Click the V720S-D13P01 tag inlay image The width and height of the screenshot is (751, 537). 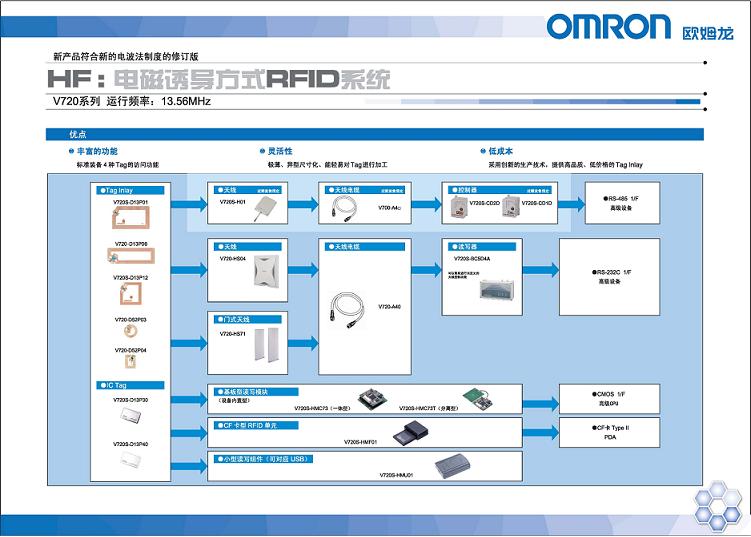(x=131, y=218)
